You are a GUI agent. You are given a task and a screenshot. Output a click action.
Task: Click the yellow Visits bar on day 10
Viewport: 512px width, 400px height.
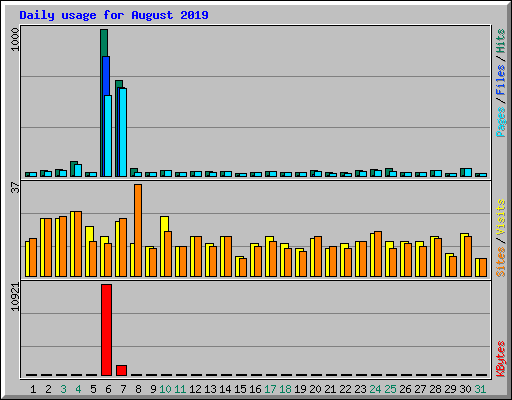click(164, 224)
